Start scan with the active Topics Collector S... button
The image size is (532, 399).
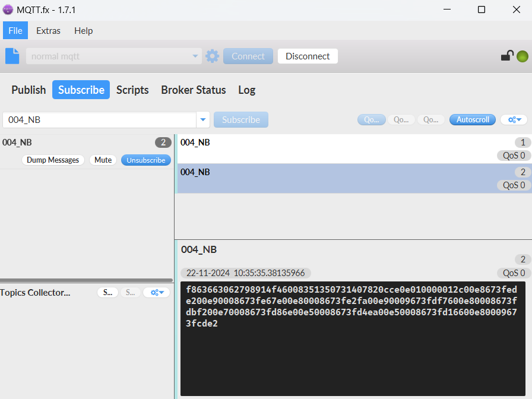coord(108,293)
